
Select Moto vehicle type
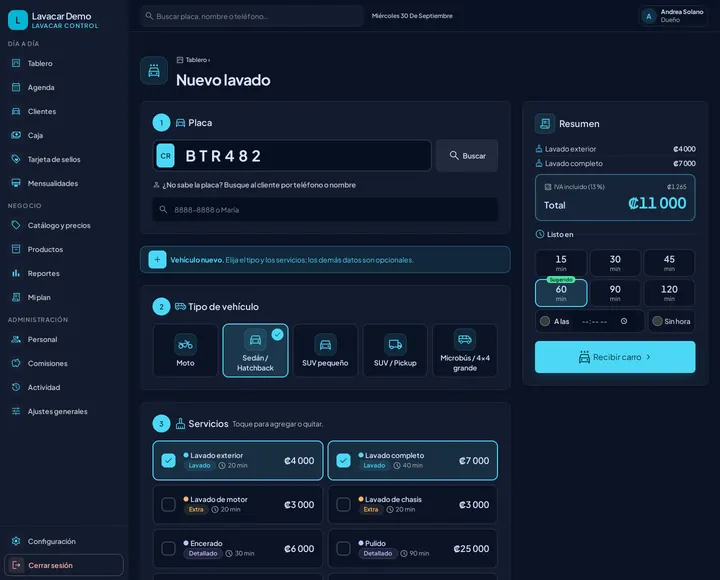[x=185, y=351]
